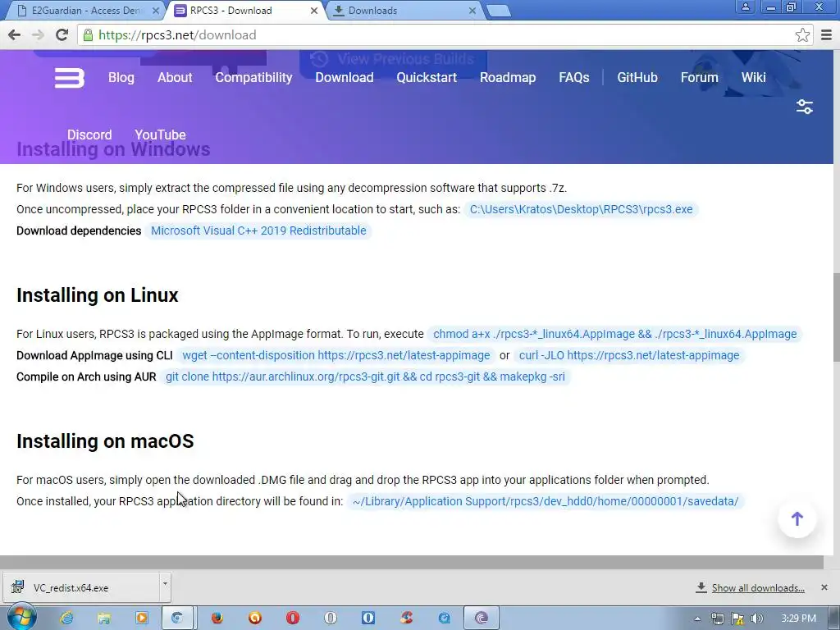The height and width of the screenshot is (630, 840).
Task: Open the Compatibility page
Action: pyautogui.click(x=254, y=78)
